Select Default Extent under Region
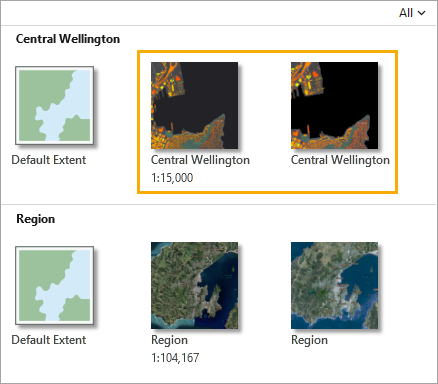Screen dimensions: 438x384 point(54,285)
